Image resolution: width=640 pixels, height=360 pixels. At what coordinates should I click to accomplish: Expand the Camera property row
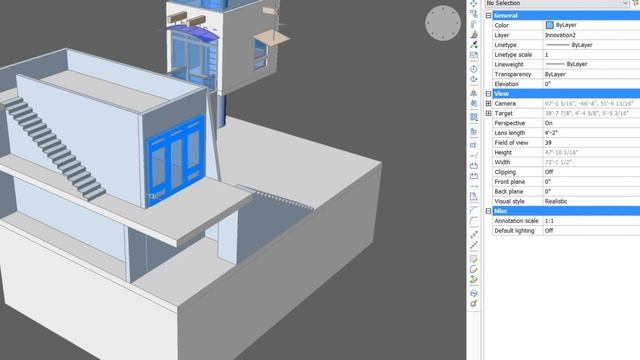[488, 104]
